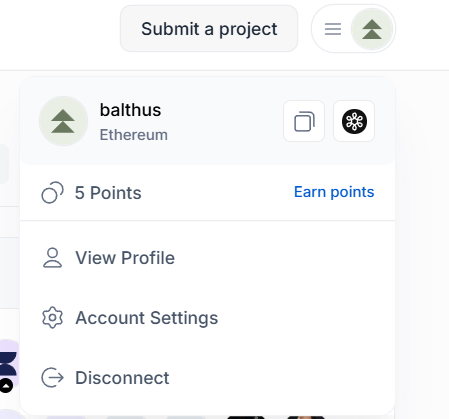Click the purple project logo at left edge

(8, 363)
